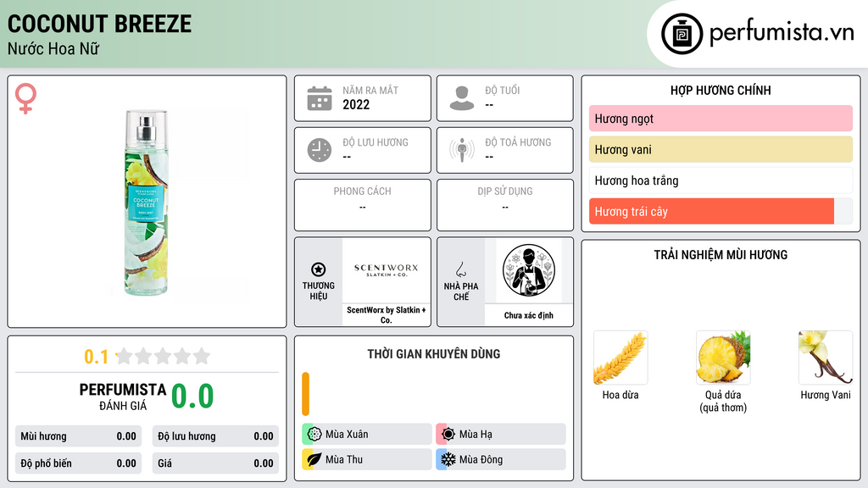Select the Hoa dừa note thumbnail

pos(620,358)
